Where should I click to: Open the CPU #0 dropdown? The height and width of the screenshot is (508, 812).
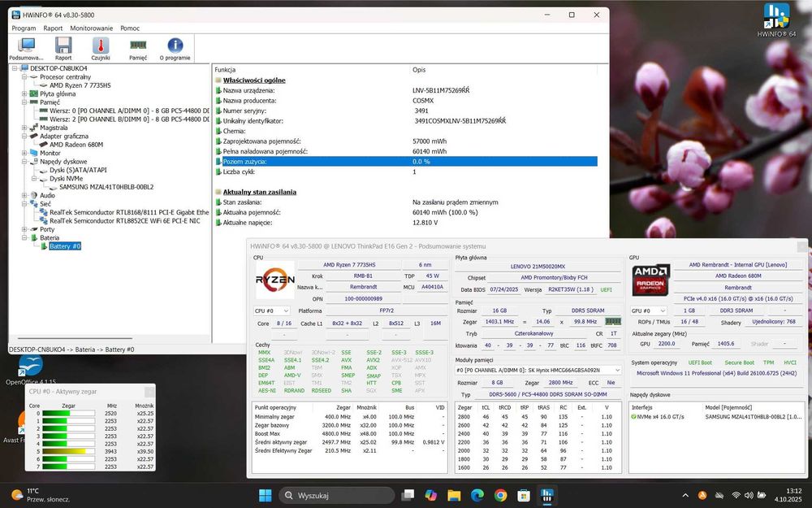tap(271, 310)
